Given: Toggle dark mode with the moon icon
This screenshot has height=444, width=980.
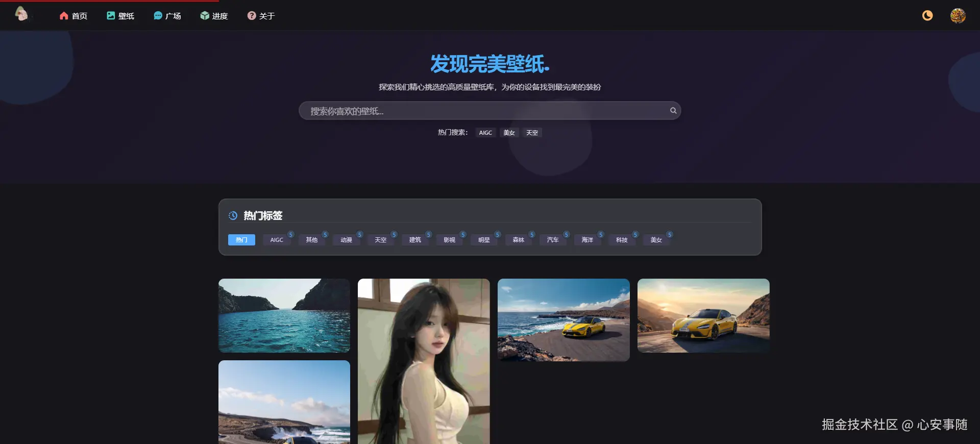Looking at the screenshot, I should (927, 15).
